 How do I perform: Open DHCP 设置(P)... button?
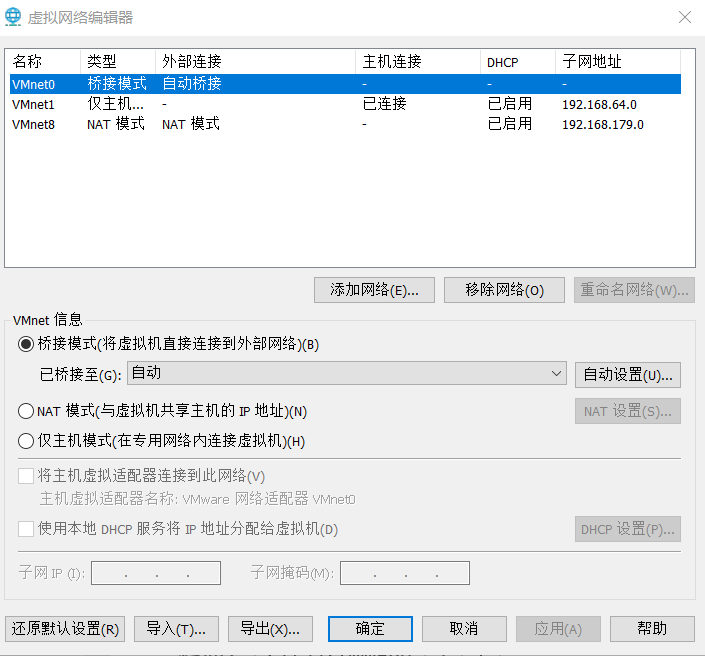[x=628, y=529]
